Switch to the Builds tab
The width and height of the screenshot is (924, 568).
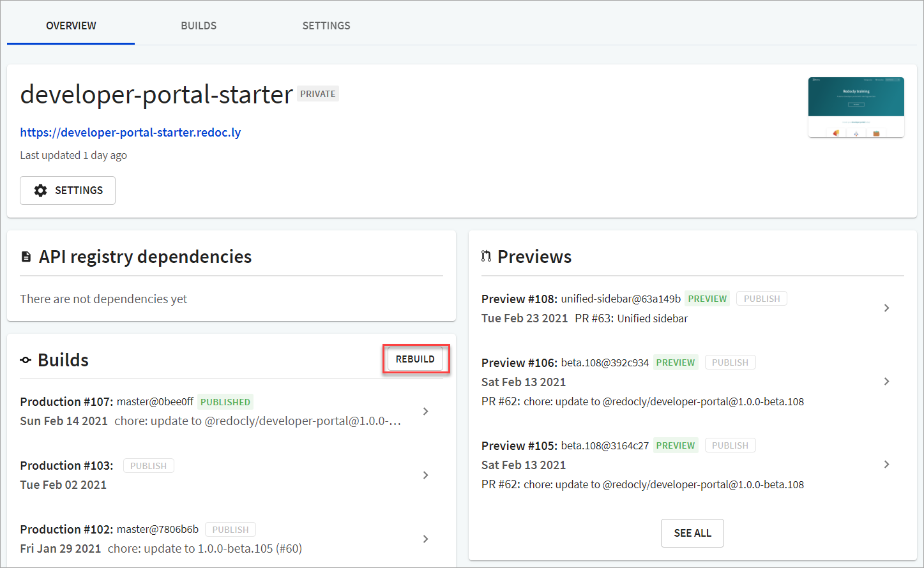coord(199,26)
